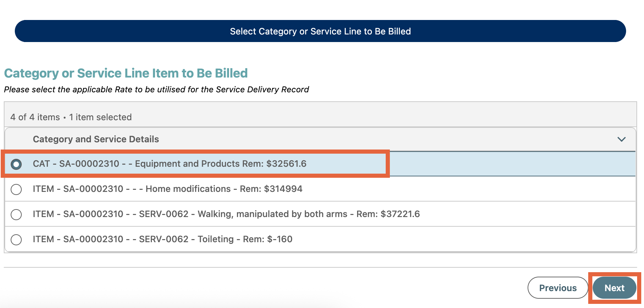Click the Category or Service Line Item heading
Image resolution: width=644 pixels, height=308 pixels.
pos(126,73)
